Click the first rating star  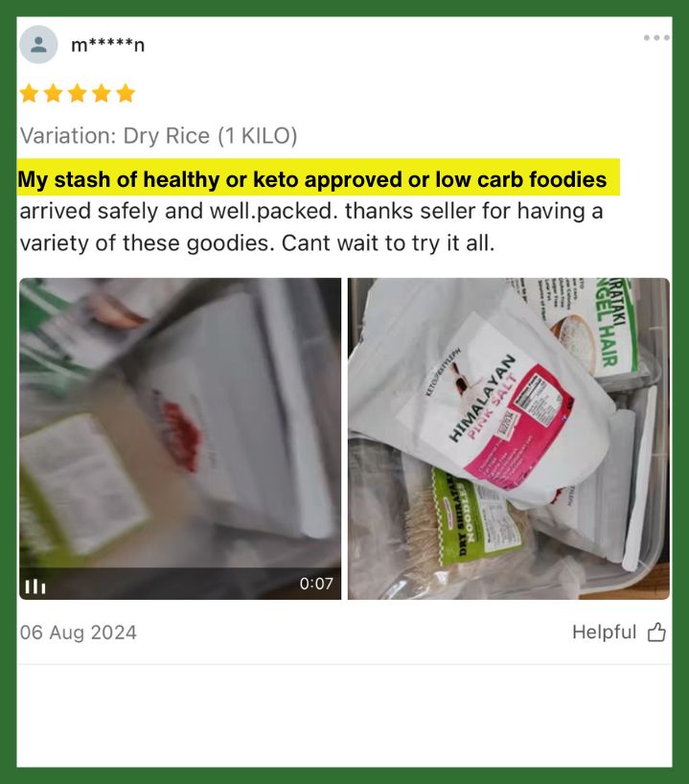pyautogui.click(x=29, y=94)
